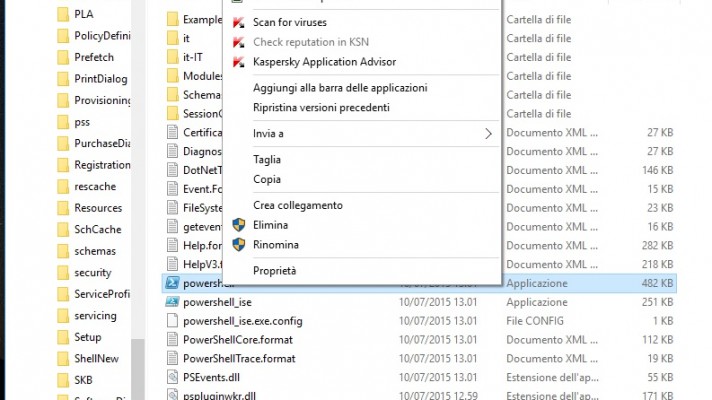Choose Crea collegamento menu entry
Viewport: 712px width, 400px height.
pyautogui.click(x=297, y=205)
